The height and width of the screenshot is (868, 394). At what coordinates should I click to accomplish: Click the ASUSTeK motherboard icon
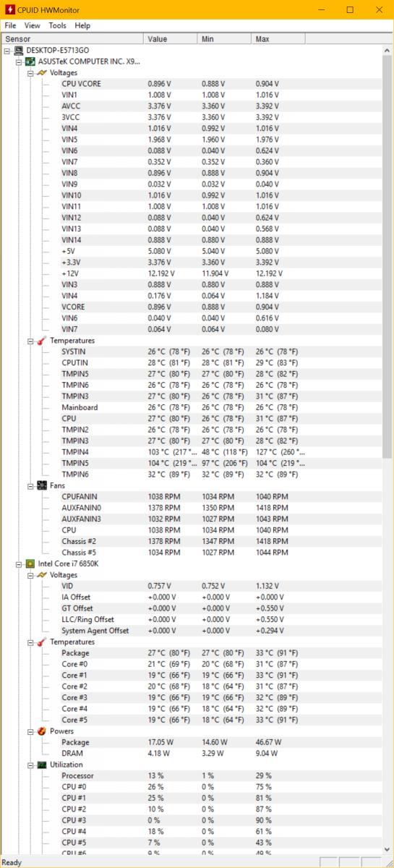(x=30, y=62)
